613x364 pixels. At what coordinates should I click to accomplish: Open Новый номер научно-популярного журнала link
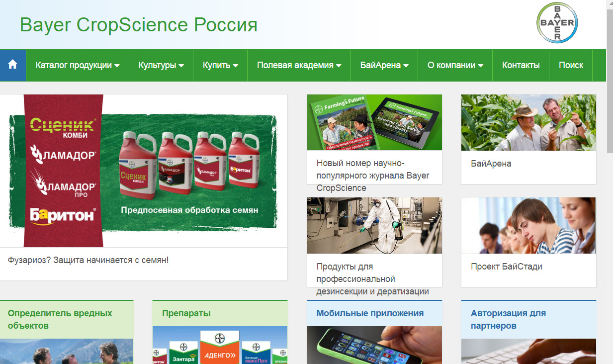click(x=373, y=176)
